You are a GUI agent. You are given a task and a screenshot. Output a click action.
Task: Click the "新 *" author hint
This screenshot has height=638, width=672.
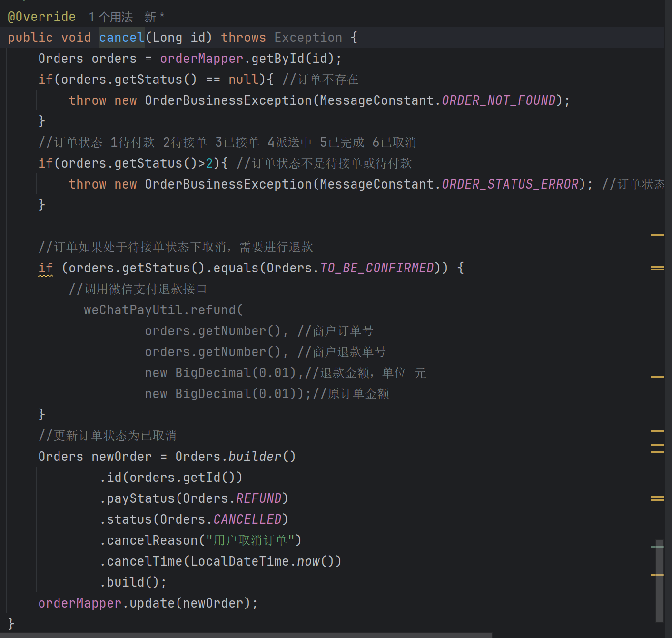tap(154, 17)
